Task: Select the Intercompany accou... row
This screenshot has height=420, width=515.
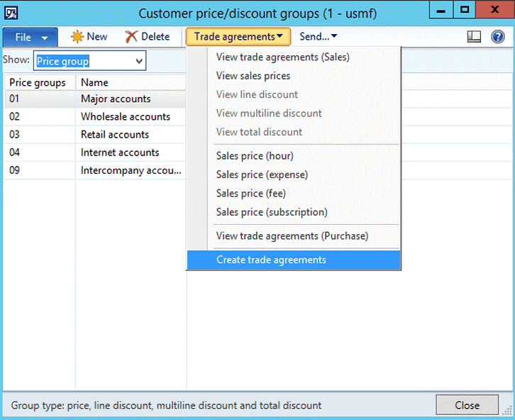Action: pyautogui.click(x=131, y=170)
